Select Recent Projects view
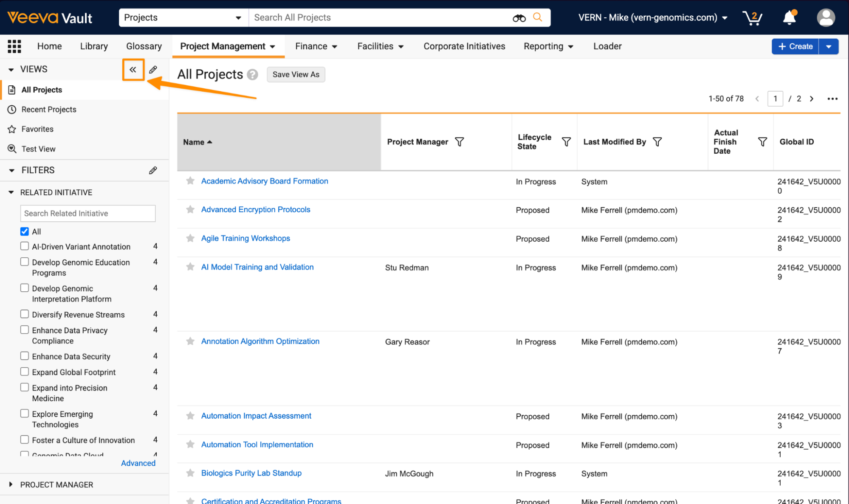This screenshot has height=504, width=849. (49, 110)
